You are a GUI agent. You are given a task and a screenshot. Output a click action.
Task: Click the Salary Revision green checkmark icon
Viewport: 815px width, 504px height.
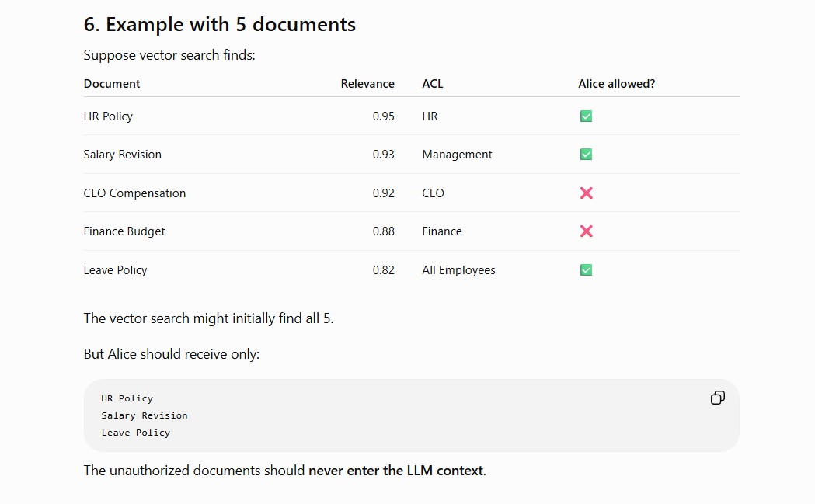586,155
